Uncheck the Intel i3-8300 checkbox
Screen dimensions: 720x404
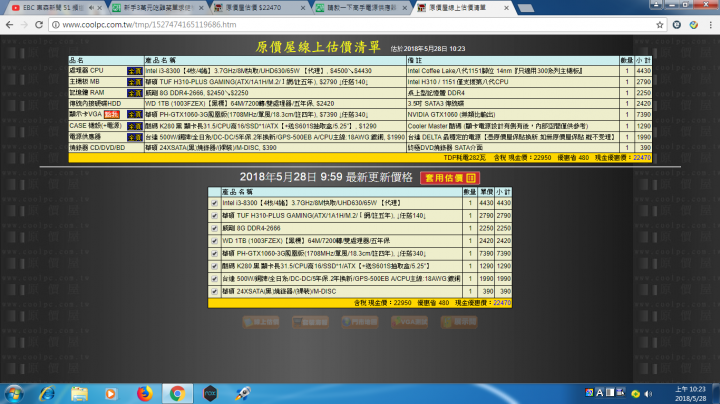click(214, 203)
